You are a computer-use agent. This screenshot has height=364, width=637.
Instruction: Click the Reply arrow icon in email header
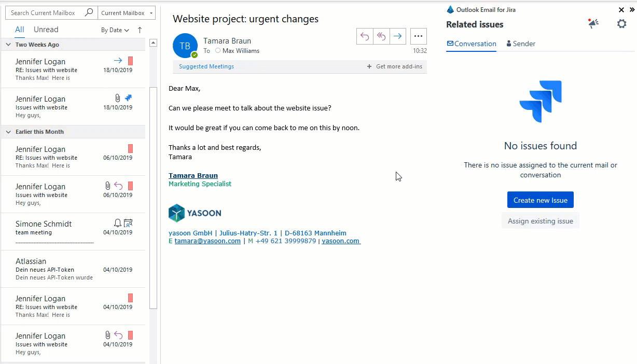pyautogui.click(x=365, y=36)
